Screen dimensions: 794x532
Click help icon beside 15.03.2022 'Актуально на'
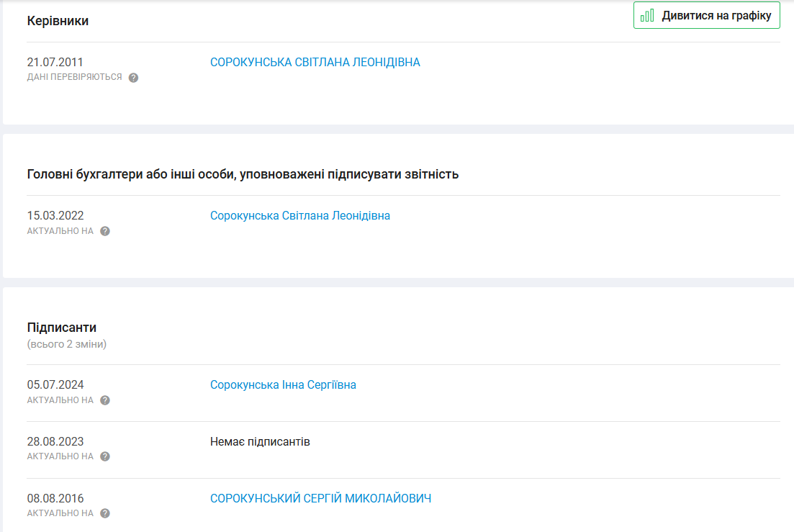(x=105, y=231)
